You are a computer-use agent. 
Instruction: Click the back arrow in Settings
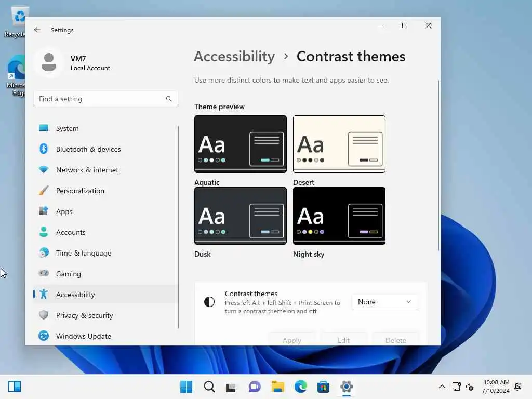pyautogui.click(x=37, y=30)
